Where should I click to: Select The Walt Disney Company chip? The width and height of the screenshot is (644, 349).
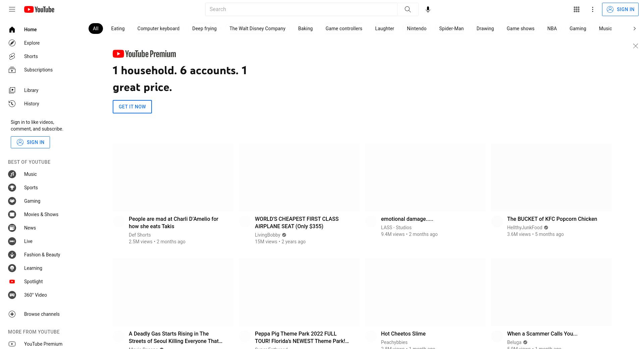tap(257, 29)
